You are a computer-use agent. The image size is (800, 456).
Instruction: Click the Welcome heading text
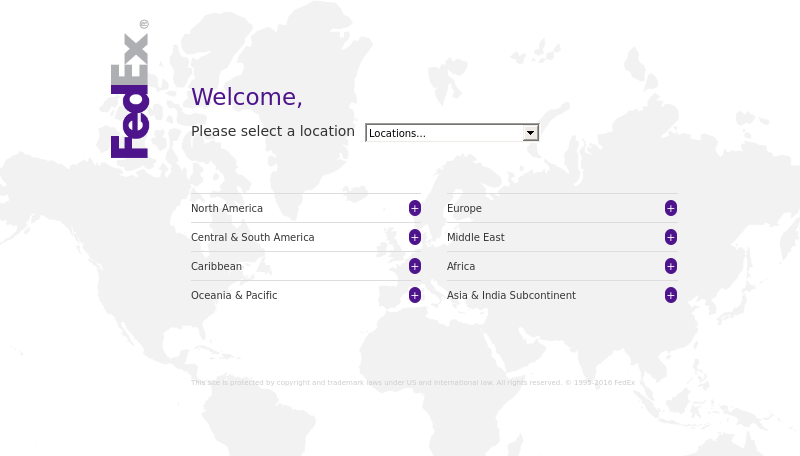[x=247, y=97]
